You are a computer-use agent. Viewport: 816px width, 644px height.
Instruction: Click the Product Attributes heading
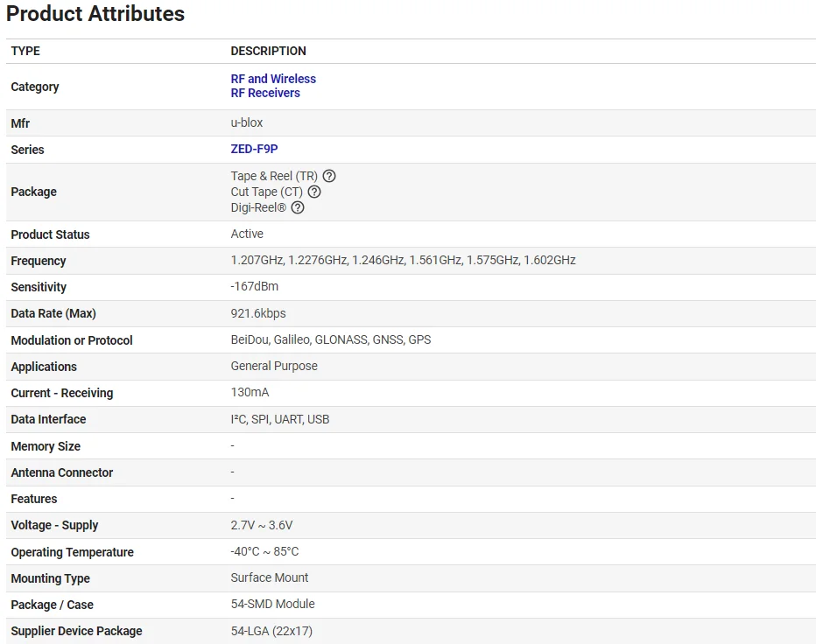tap(95, 14)
